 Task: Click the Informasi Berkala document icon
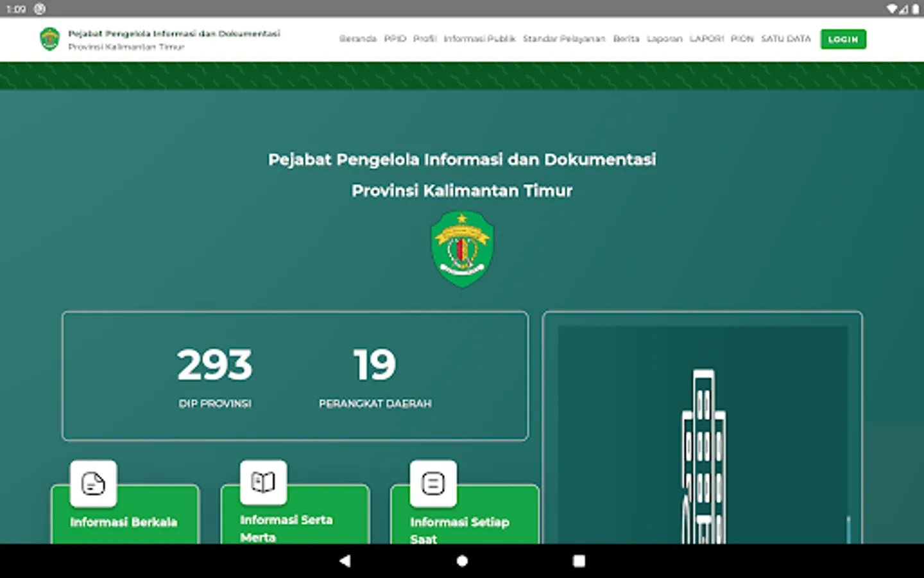pos(93,484)
